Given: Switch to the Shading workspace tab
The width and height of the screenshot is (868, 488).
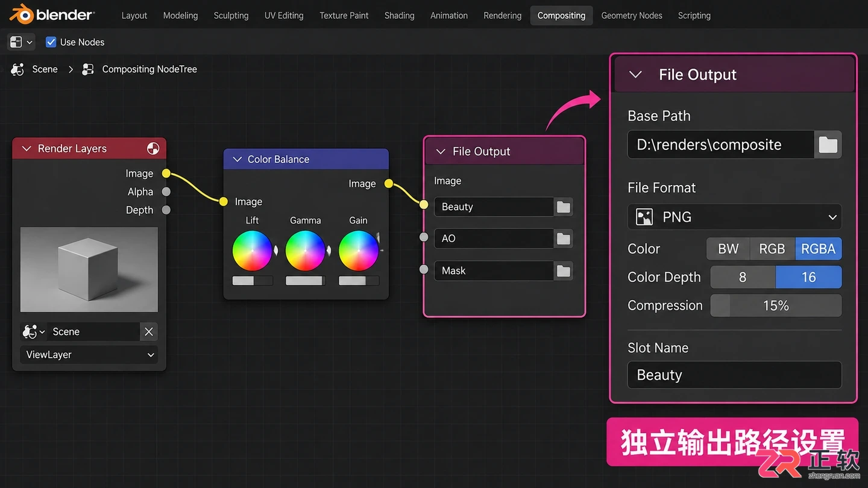Looking at the screenshot, I should tap(399, 15).
